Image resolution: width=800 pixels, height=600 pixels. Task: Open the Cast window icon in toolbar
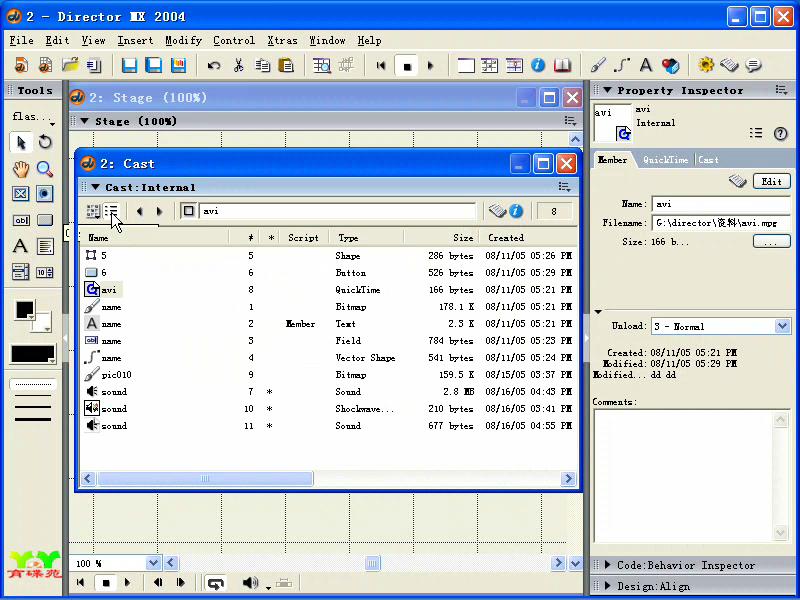click(x=490, y=65)
